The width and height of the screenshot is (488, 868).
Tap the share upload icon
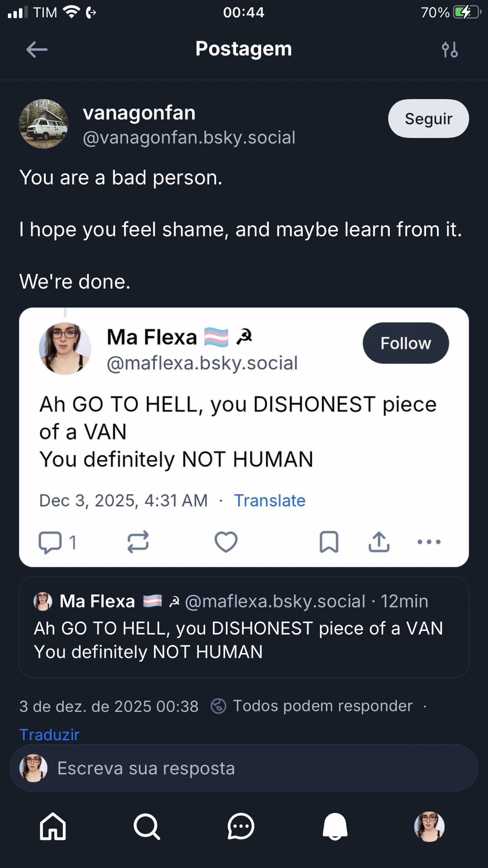[379, 542]
